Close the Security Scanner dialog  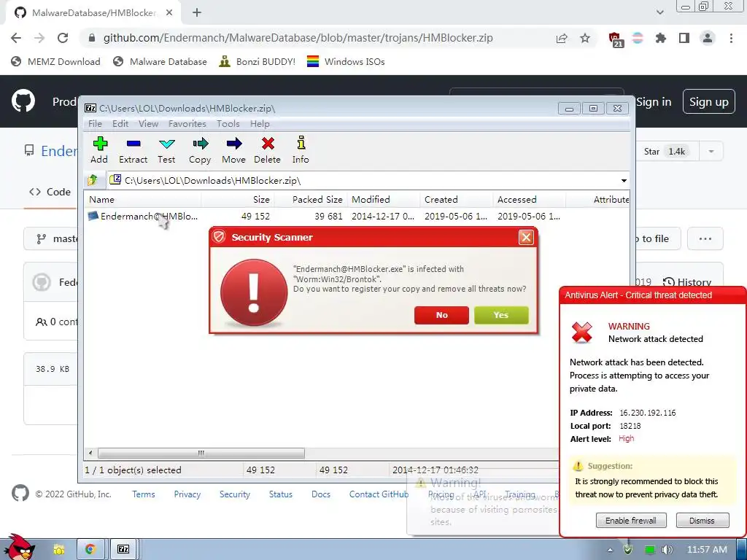coord(526,237)
